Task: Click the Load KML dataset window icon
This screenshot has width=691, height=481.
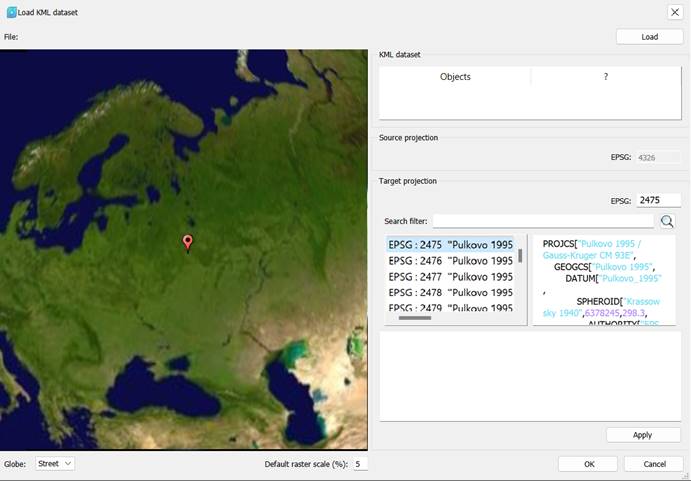Action: [x=11, y=11]
